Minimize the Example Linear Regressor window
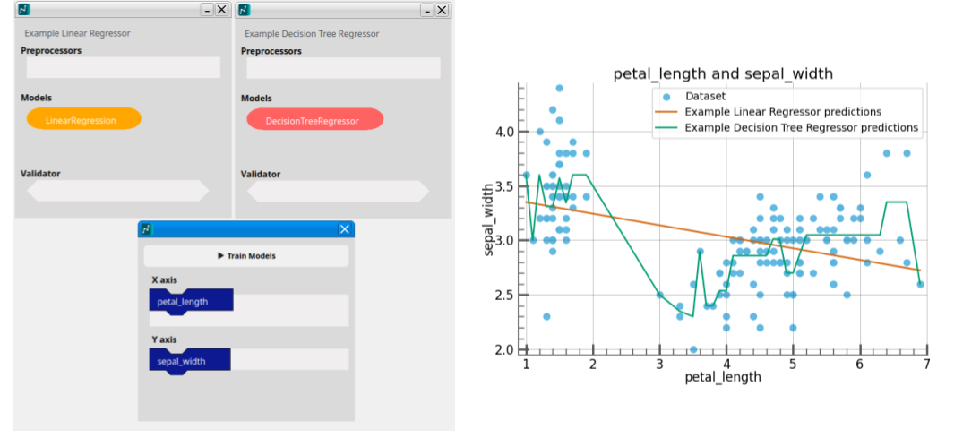Viewport: 980px width, 438px height. coord(207,10)
